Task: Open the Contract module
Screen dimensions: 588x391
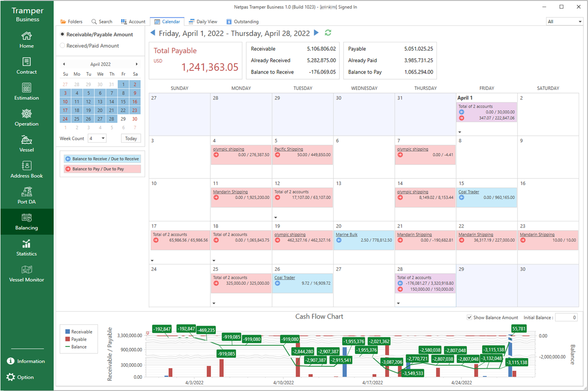Action: pos(27,65)
